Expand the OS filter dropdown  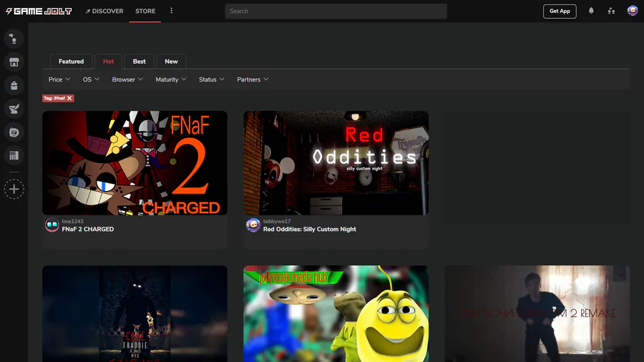point(91,79)
